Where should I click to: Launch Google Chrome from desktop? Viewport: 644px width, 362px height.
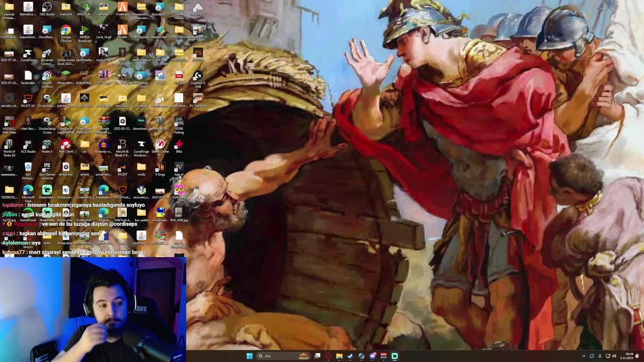click(x=66, y=33)
